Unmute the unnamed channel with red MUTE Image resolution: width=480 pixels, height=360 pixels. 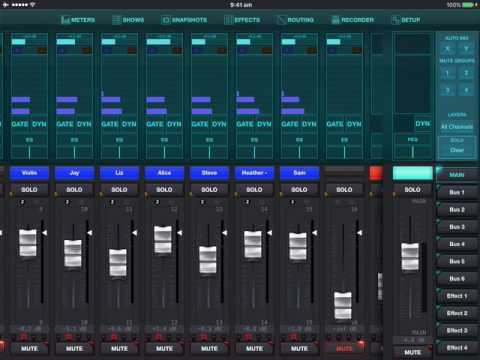[x=344, y=348]
